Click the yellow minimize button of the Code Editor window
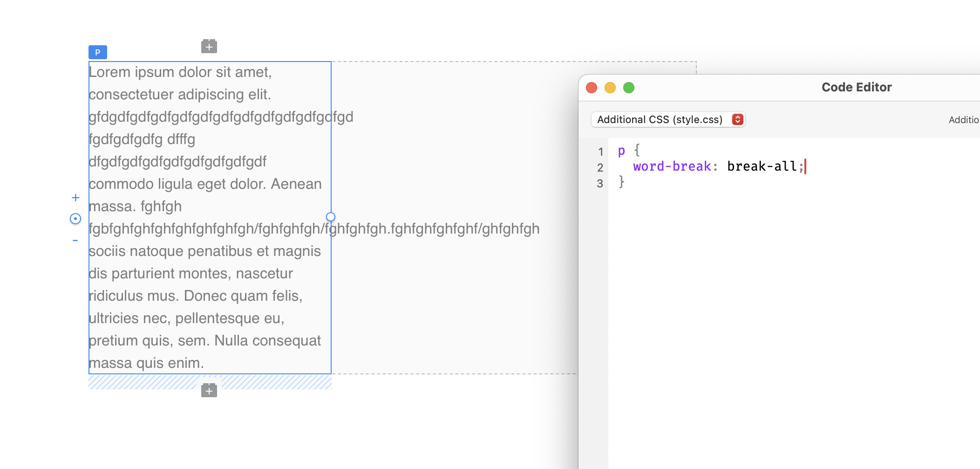This screenshot has height=469, width=980. coord(610,87)
